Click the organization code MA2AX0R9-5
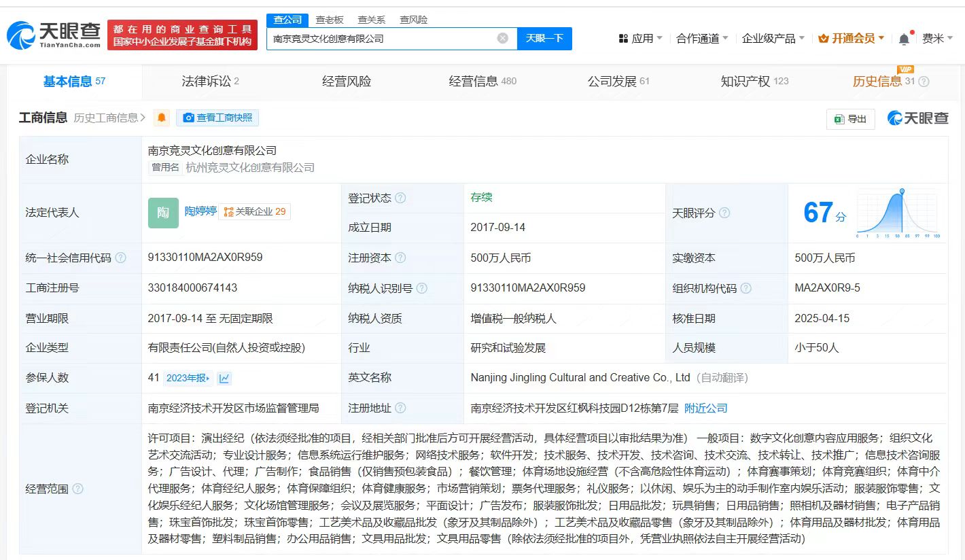The image size is (965, 560). coord(827,287)
